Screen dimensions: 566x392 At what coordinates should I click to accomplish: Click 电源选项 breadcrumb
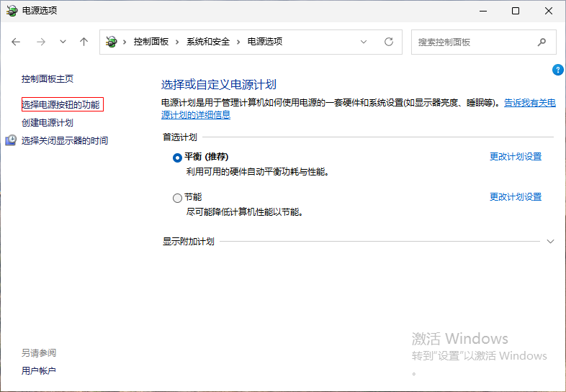tap(264, 42)
